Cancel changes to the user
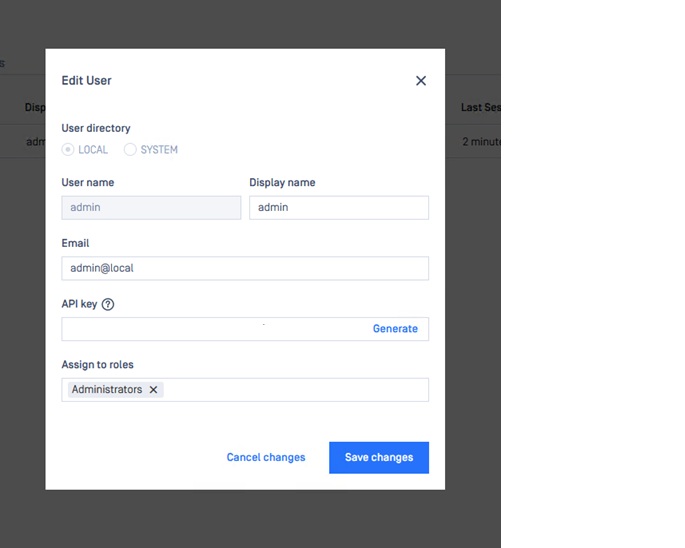Viewport: 685px width, 548px height. point(266,457)
